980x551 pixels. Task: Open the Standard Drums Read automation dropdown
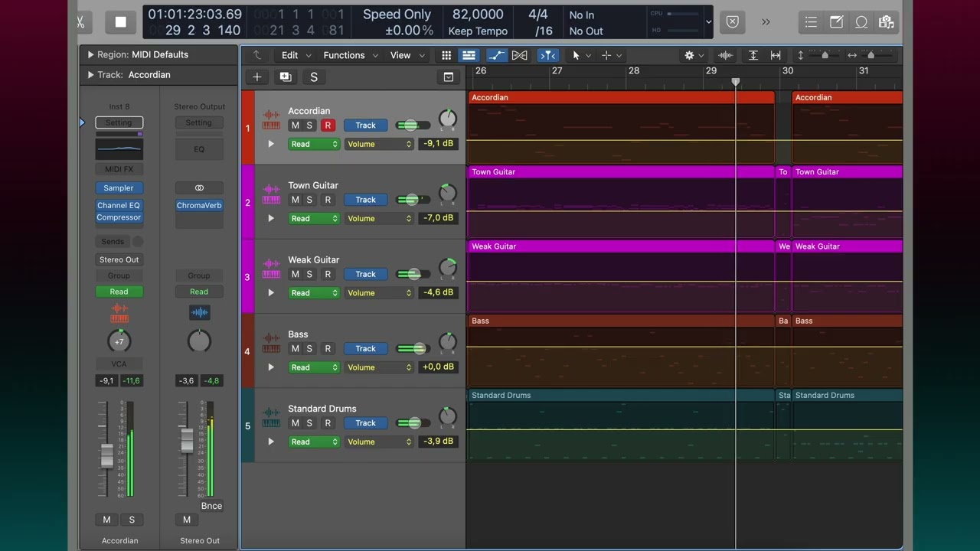tap(314, 442)
